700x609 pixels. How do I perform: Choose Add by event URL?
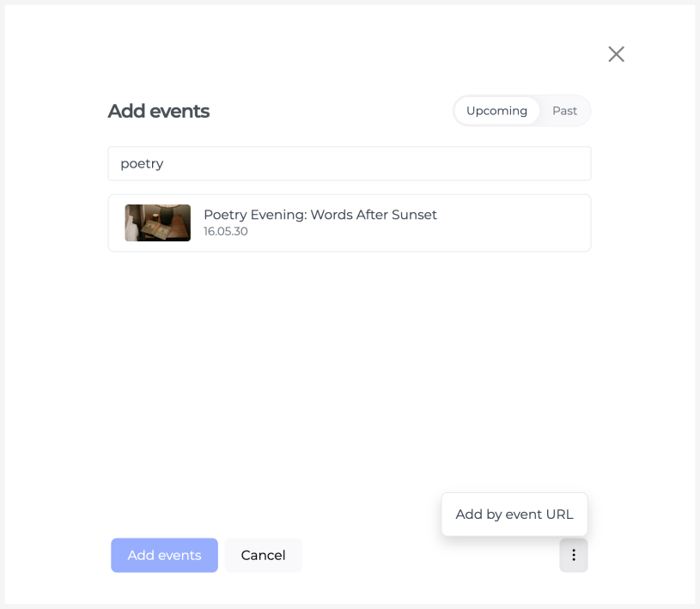pyautogui.click(x=514, y=515)
